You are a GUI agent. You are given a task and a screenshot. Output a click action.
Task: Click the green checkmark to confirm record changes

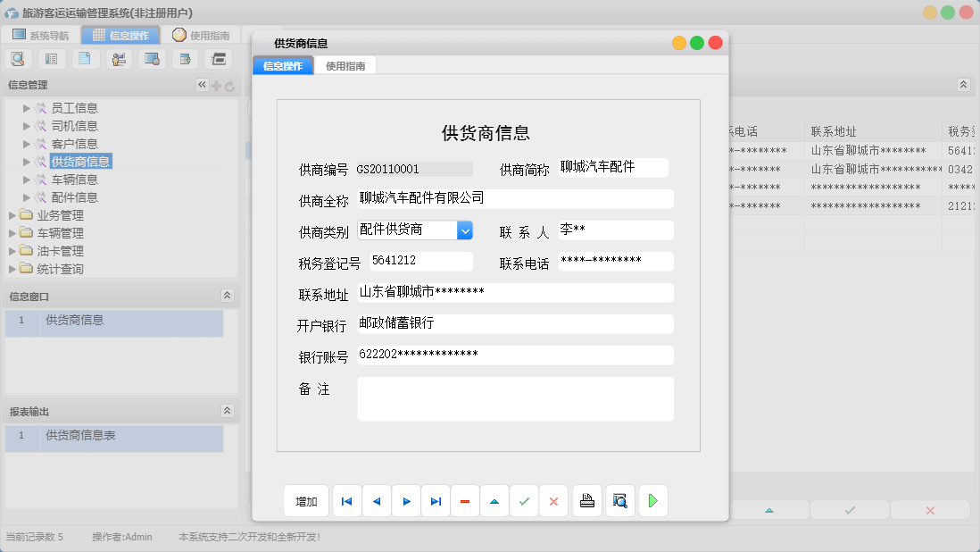pos(524,501)
